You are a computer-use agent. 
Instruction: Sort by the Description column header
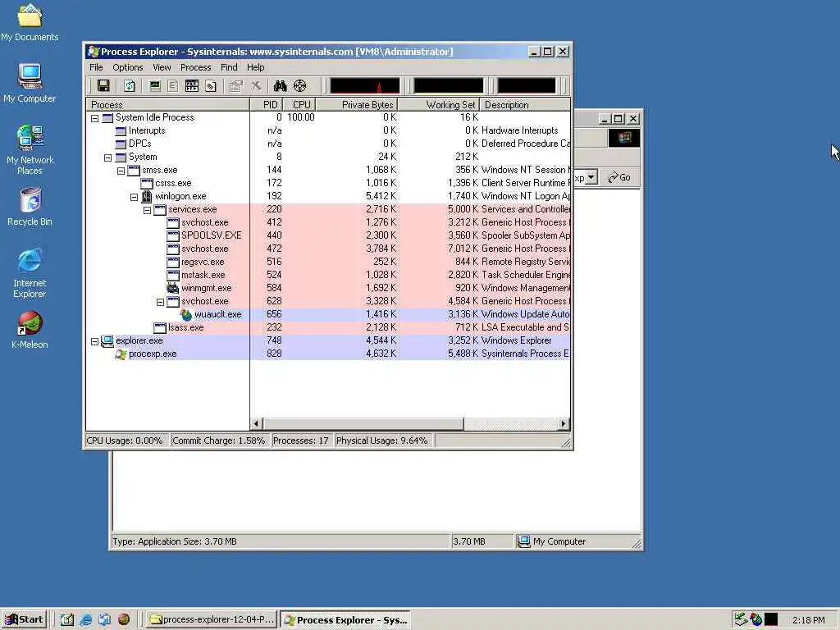[x=525, y=104]
